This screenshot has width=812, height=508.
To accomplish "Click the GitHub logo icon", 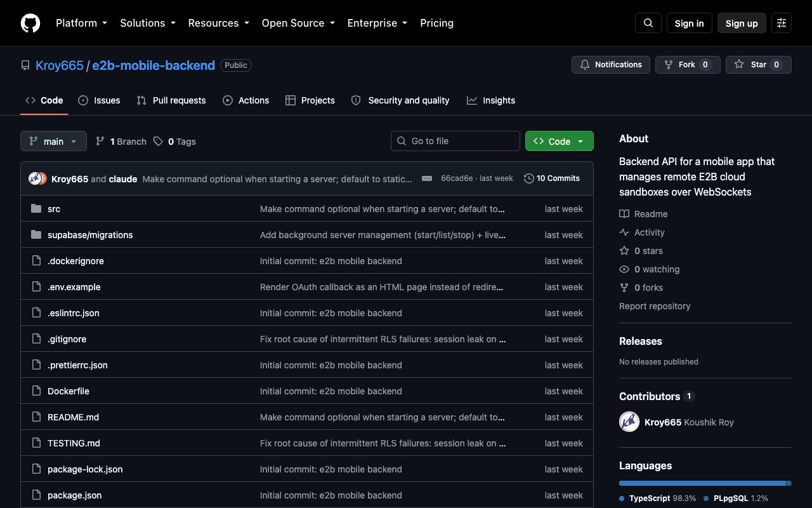I will point(30,23).
